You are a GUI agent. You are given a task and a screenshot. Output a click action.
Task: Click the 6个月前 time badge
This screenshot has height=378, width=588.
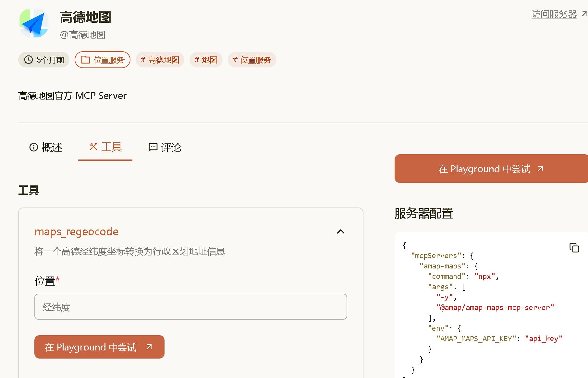coord(44,60)
